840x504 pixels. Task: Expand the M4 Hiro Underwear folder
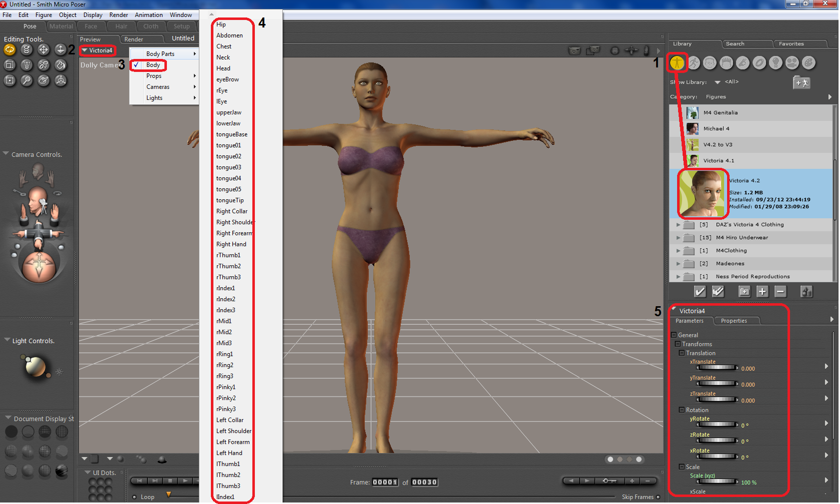(x=678, y=238)
